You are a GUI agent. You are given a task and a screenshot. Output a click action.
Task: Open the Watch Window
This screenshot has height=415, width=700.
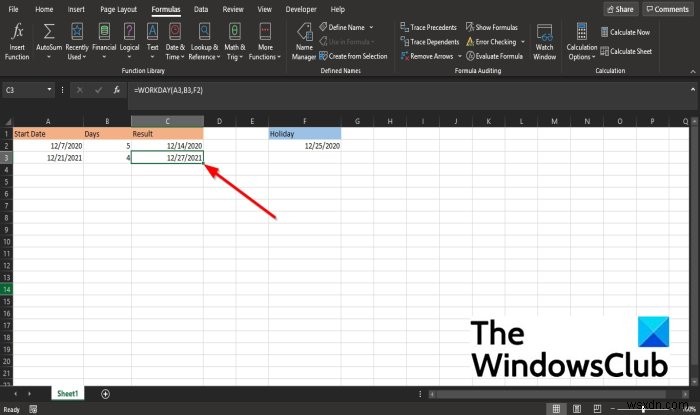coord(544,42)
